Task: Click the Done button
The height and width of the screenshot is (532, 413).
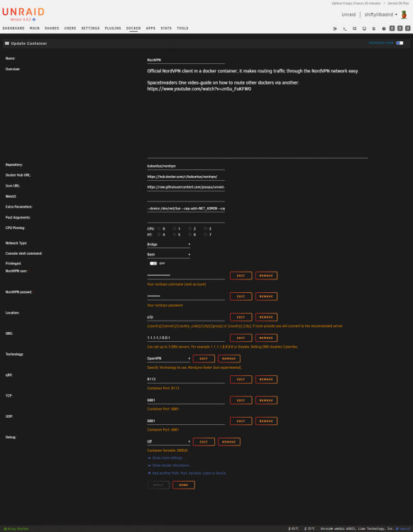Action: pyautogui.click(x=184, y=485)
